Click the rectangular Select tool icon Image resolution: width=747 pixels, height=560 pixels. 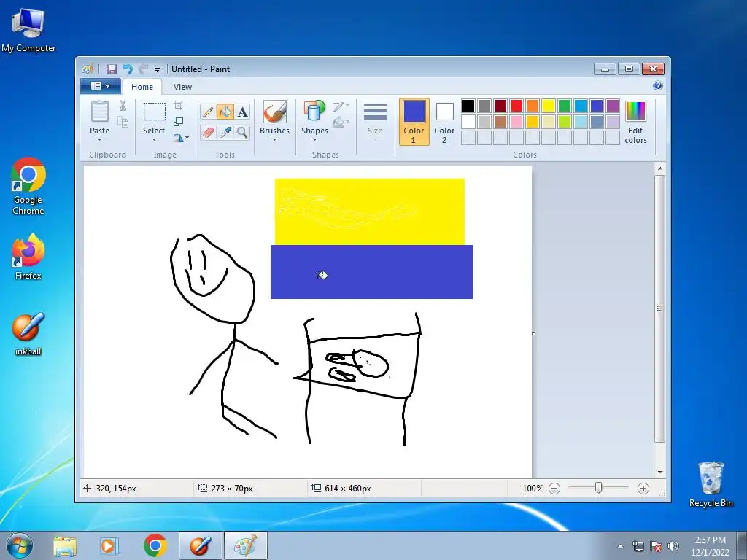[x=155, y=112]
